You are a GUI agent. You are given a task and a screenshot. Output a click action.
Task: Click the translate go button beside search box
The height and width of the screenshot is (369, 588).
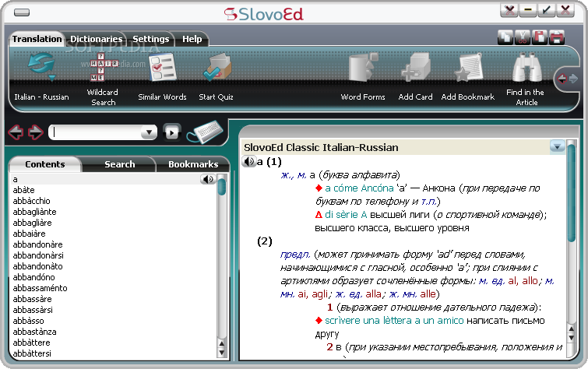tap(172, 132)
